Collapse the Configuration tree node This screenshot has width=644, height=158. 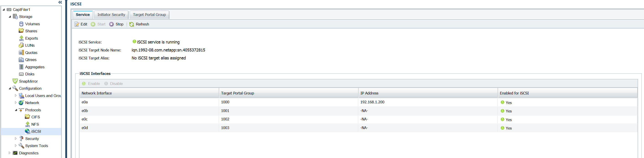tap(10, 88)
